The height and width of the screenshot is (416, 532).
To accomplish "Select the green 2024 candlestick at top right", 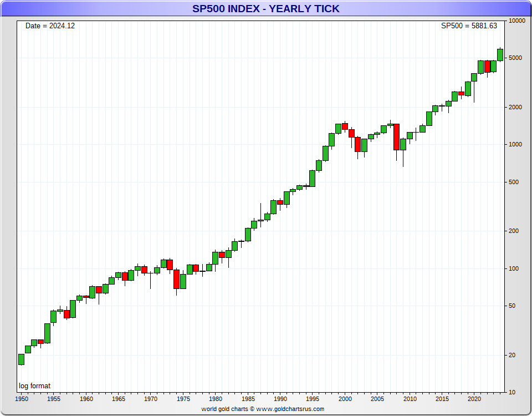I will pyautogui.click(x=500, y=55).
